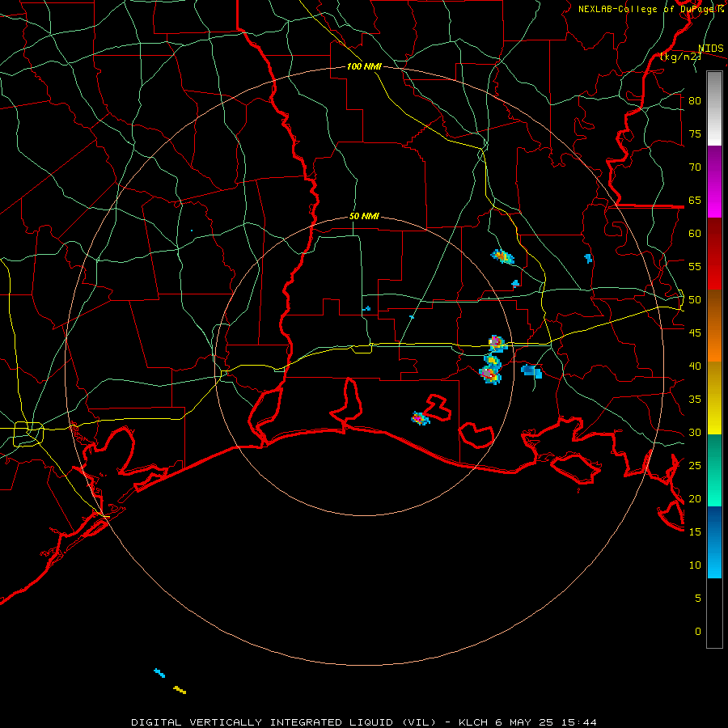Click the scale value 60
The height and width of the screenshot is (728, 728).
pos(695,234)
